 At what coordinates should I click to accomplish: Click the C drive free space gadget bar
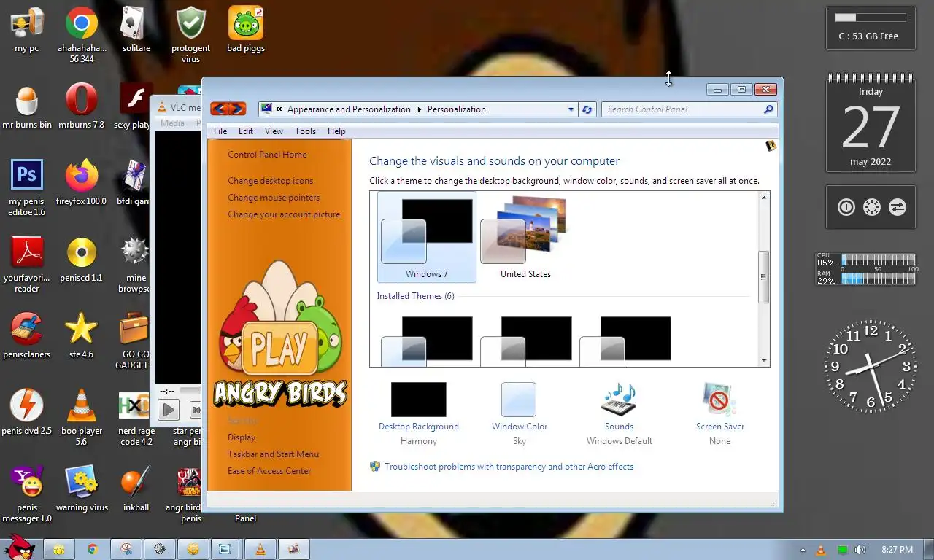871,17
